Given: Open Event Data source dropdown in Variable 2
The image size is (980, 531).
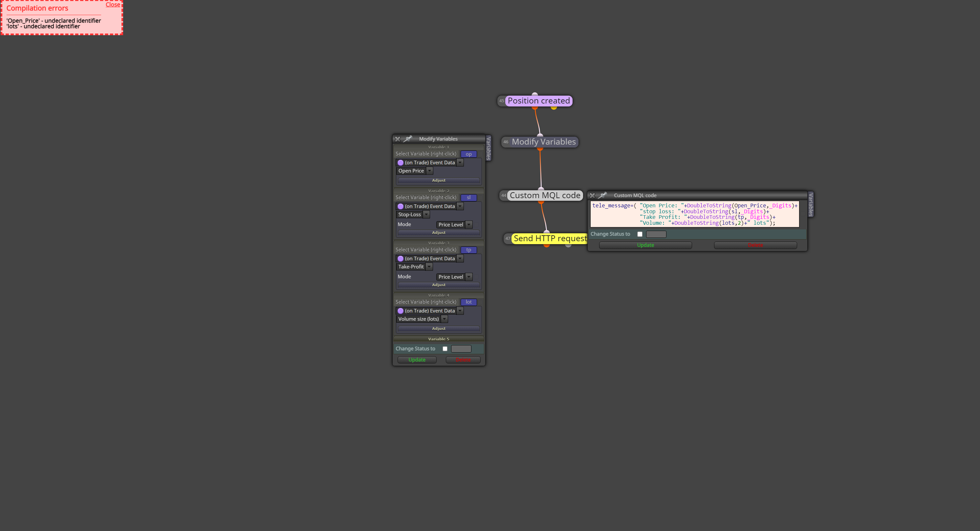Looking at the screenshot, I should click(430, 206).
